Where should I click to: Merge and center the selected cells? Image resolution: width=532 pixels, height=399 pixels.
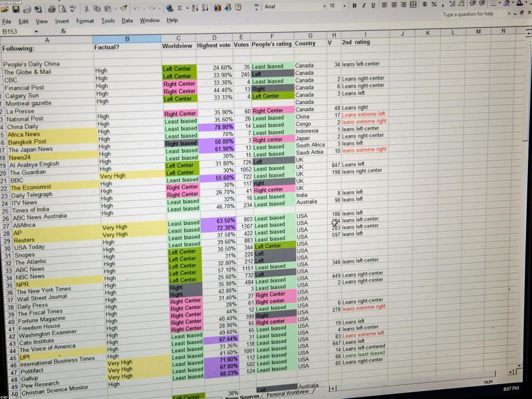[413, 5]
